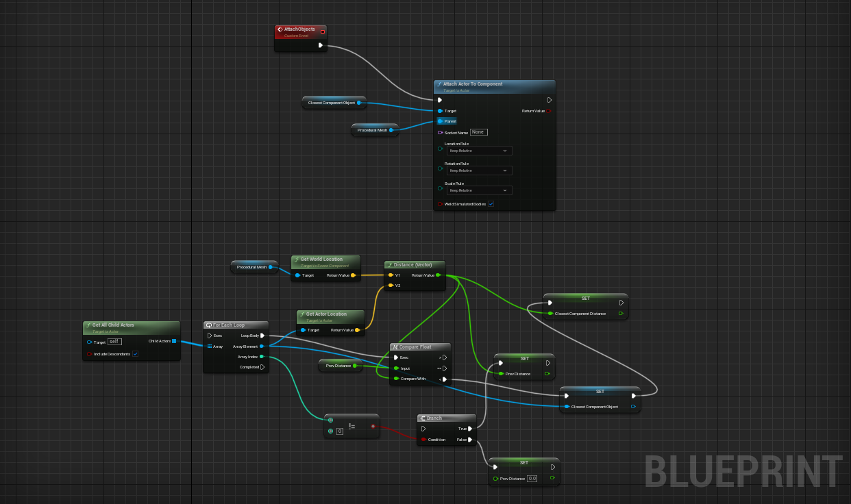The width and height of the screenshot is (851, 504).
Task: Click output pin of Closest Component Object getter
Action: (x=359, y=103)
